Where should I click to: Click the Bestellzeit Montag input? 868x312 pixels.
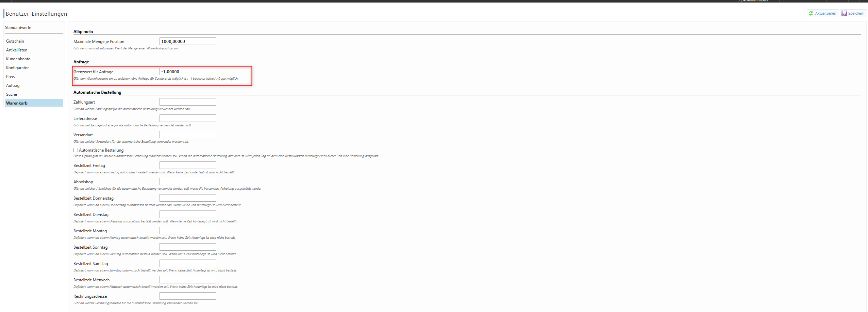click(188, 231)
